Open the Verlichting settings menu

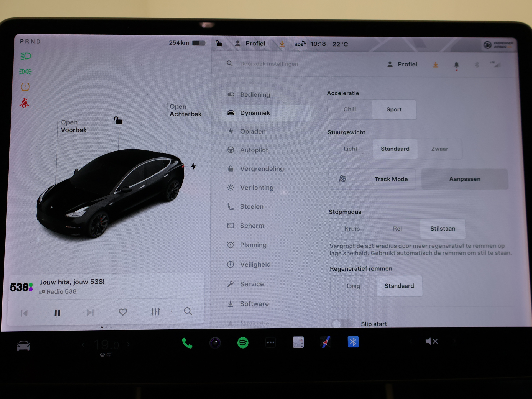click(x=266, y=188)
